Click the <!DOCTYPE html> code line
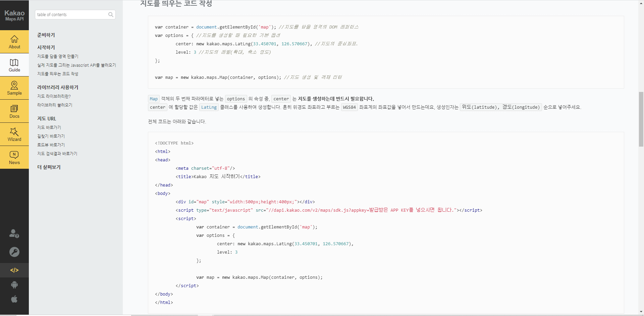The height and width of the screenshot is (316, 644). (174, 143)
